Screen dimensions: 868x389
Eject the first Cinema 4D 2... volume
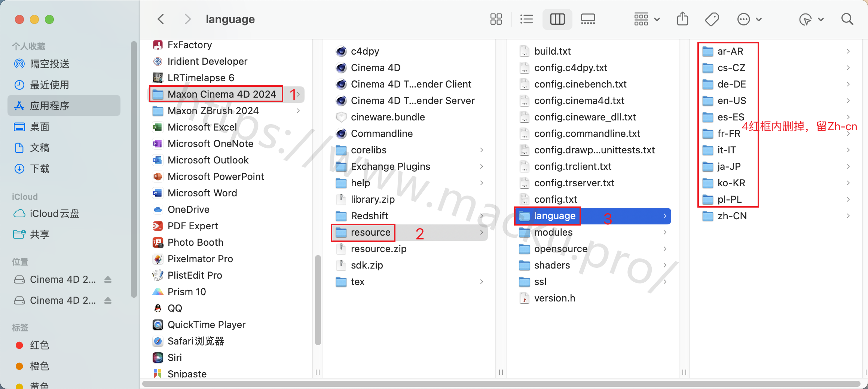pos(108,279)
